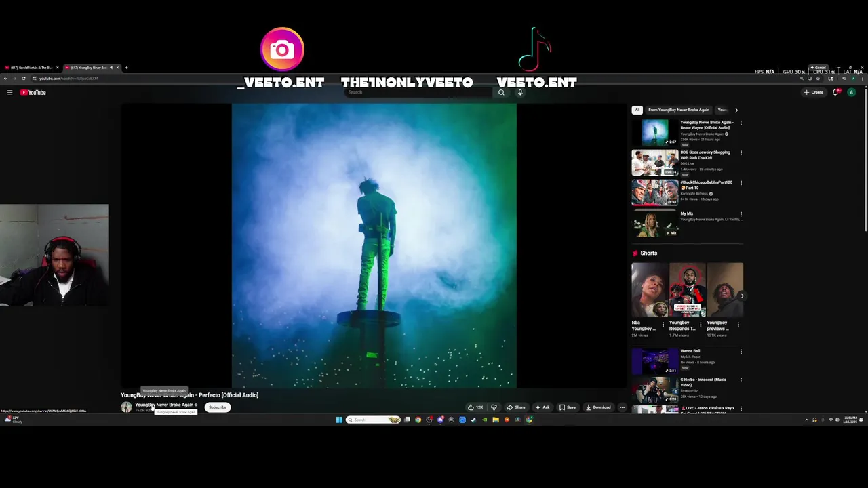Open the taskbar weather widget
The height and width of the screenshot is (488, 868).
[x=14, y=420]
